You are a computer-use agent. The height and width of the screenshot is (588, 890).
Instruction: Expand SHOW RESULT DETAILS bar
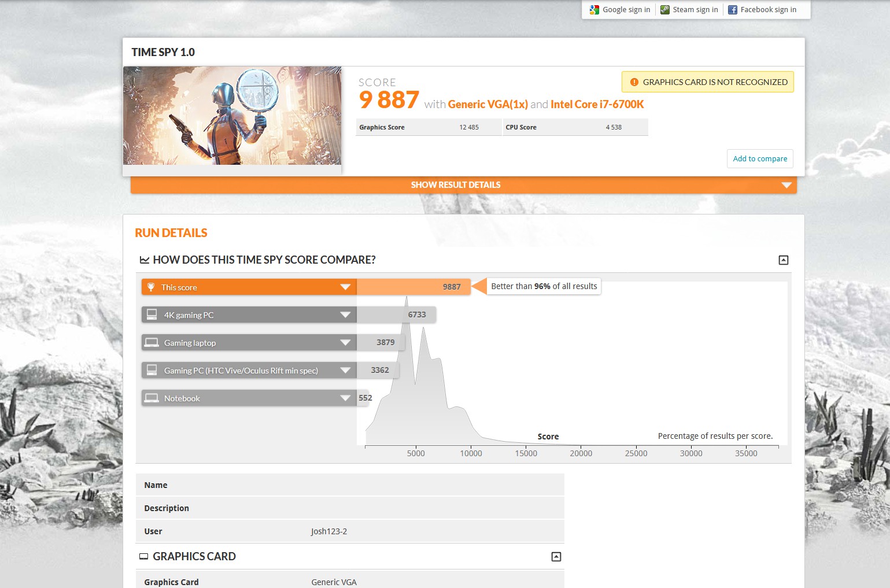tap(464, 185)
